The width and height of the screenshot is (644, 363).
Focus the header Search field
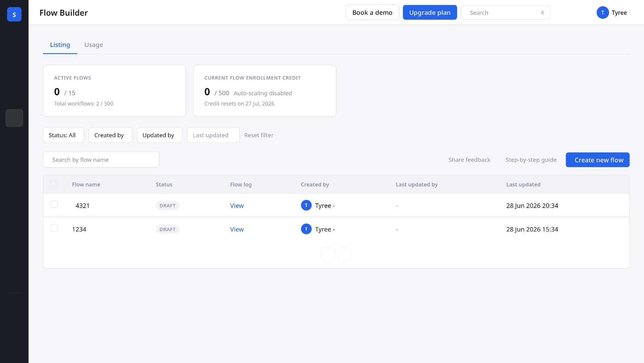[x=505, y=13]
